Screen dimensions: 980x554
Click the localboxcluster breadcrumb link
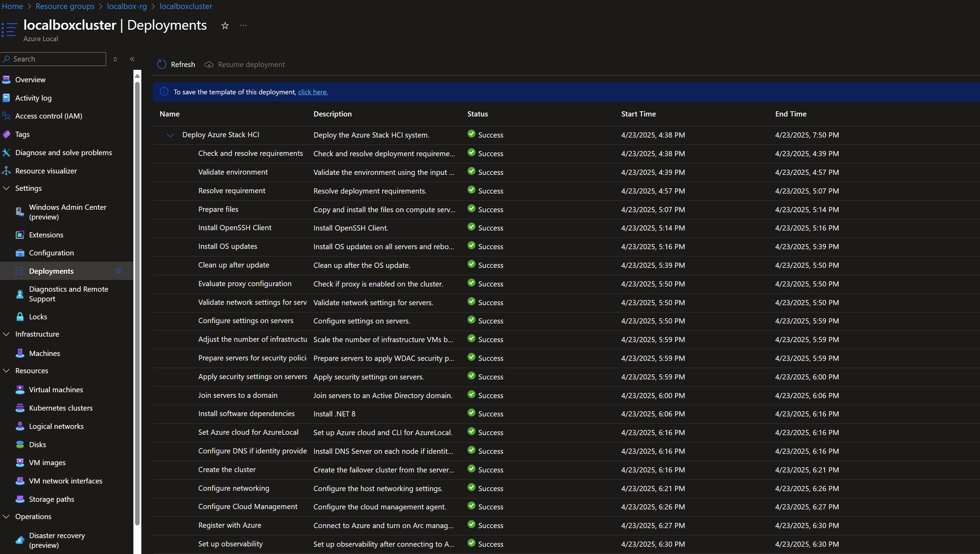click(186, 6)
